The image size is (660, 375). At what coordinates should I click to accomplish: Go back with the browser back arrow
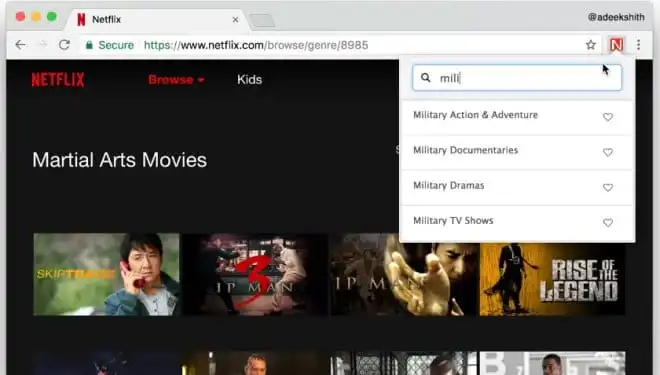pyautogui.click(x=20, y=45)
